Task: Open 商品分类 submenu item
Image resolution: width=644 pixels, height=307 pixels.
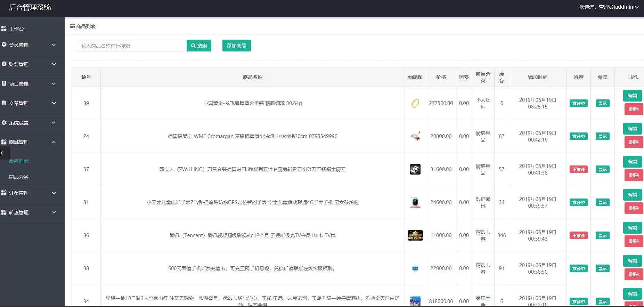Action: tap(19, 177)
